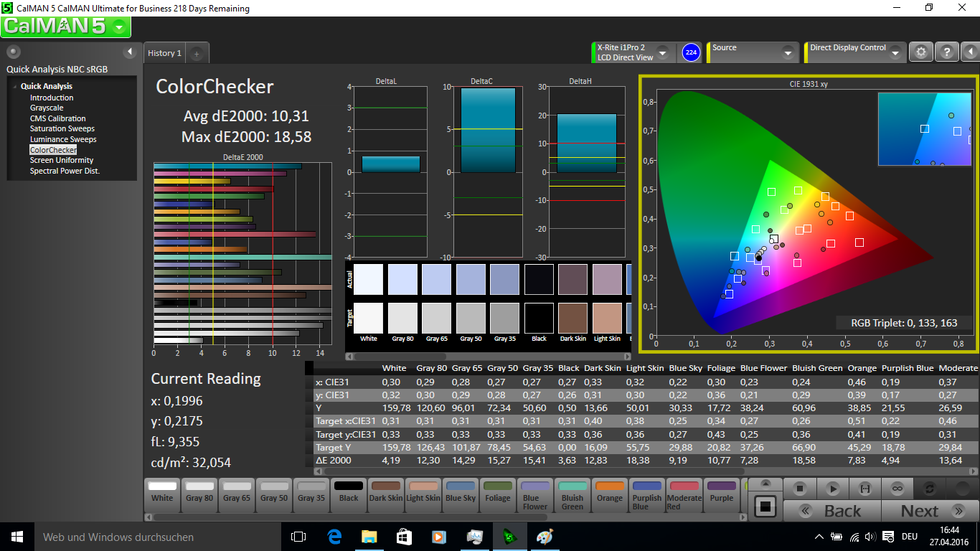This screenshot has height=551, width=980.
Task: Expand the Source dropdown
Action: (788, 53)
